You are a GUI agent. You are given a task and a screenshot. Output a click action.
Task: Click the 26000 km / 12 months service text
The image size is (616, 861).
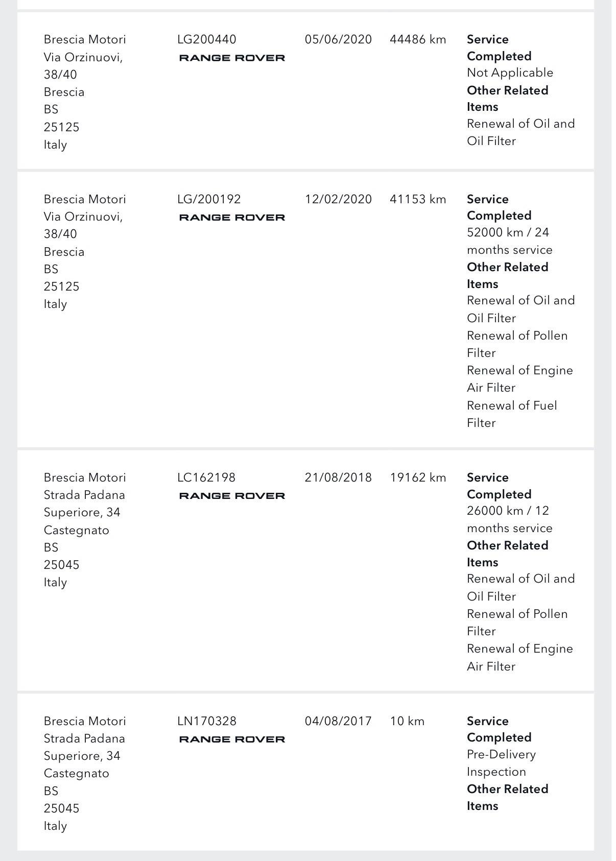click(509, 519)
